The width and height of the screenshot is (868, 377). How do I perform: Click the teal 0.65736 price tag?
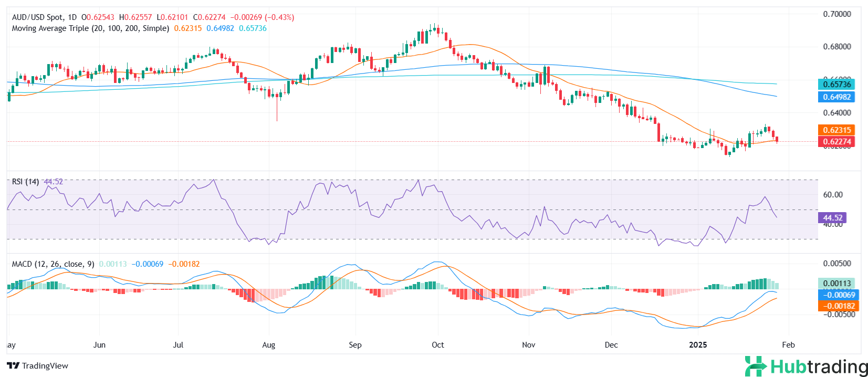point(836,85)
